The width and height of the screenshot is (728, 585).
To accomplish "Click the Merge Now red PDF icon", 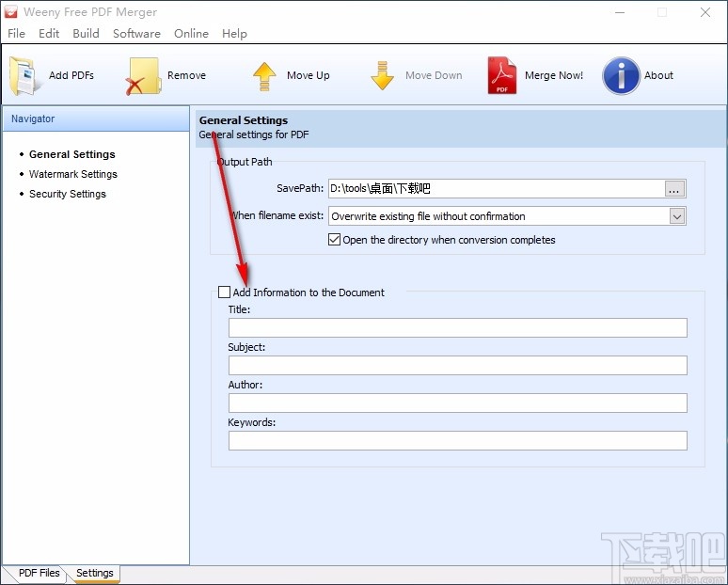I will [502, 75].
